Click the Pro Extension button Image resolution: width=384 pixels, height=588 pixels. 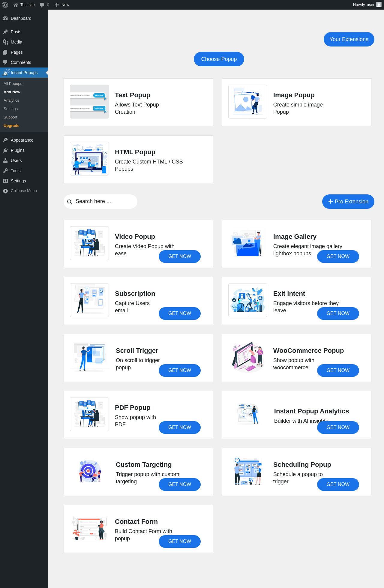[348, 202]
